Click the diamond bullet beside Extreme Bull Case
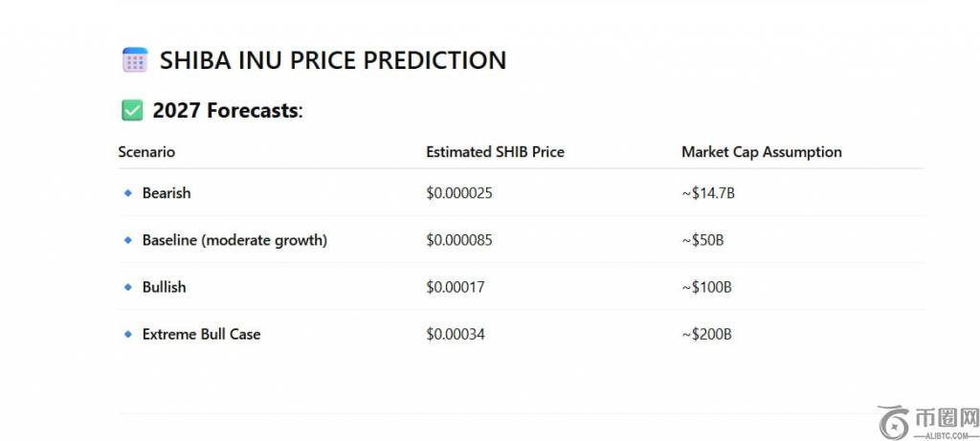The height and width of the screenshot is (441, 980). click(x=127, y=335)
